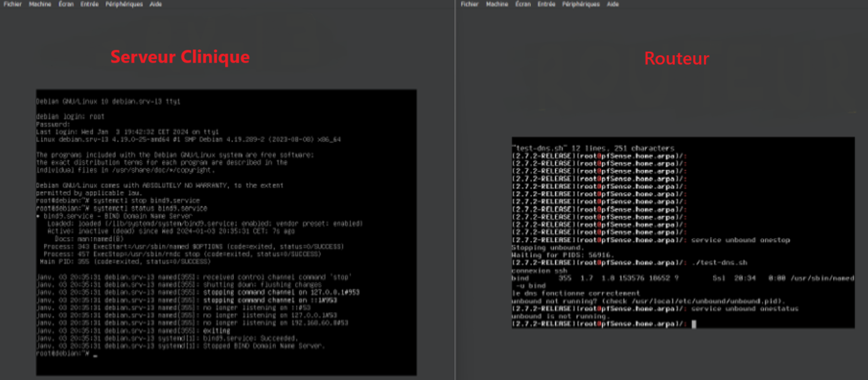
Task: Open Périphériques menu in Routeur window
Action: click(581, 4)
